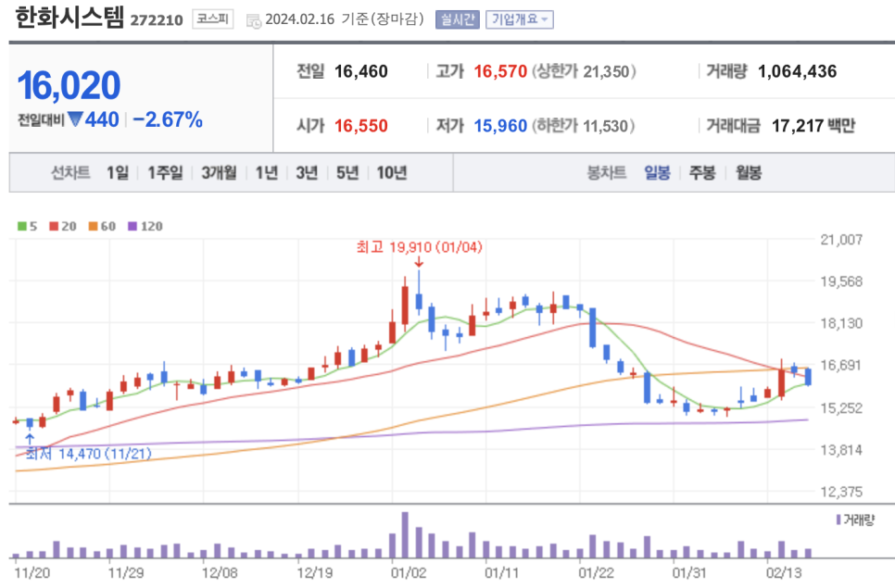This screenshot has height=588, width=895.
Task: Click the 거래량 volume legend swatch
Action: [x=838, y=519]
